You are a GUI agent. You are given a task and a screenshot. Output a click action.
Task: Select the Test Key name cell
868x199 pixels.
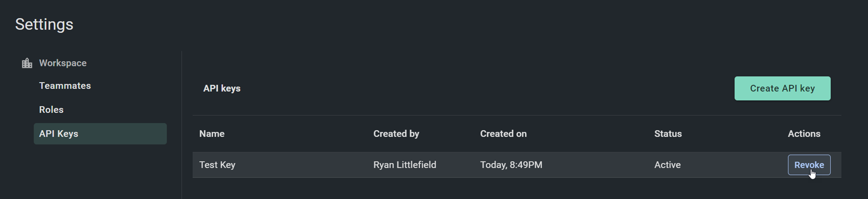[217, 165]
